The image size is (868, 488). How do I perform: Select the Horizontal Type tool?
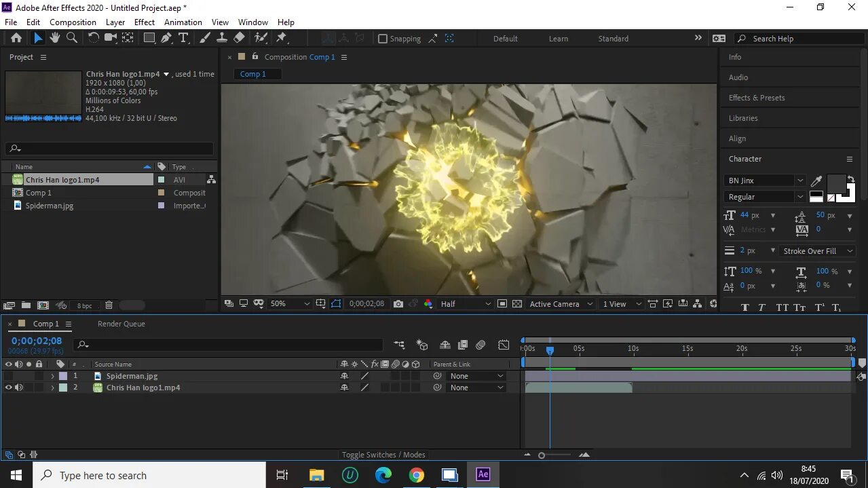[183, 38]
